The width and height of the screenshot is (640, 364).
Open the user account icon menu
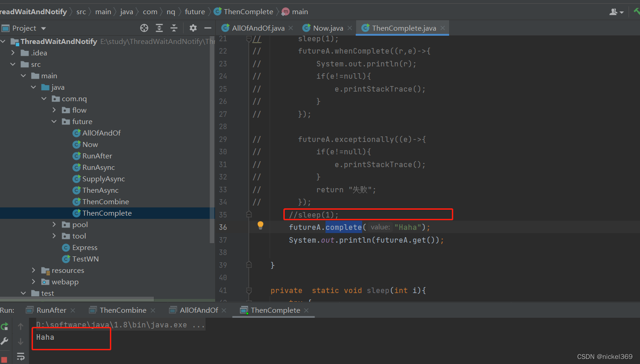click(x=617, y=11)
